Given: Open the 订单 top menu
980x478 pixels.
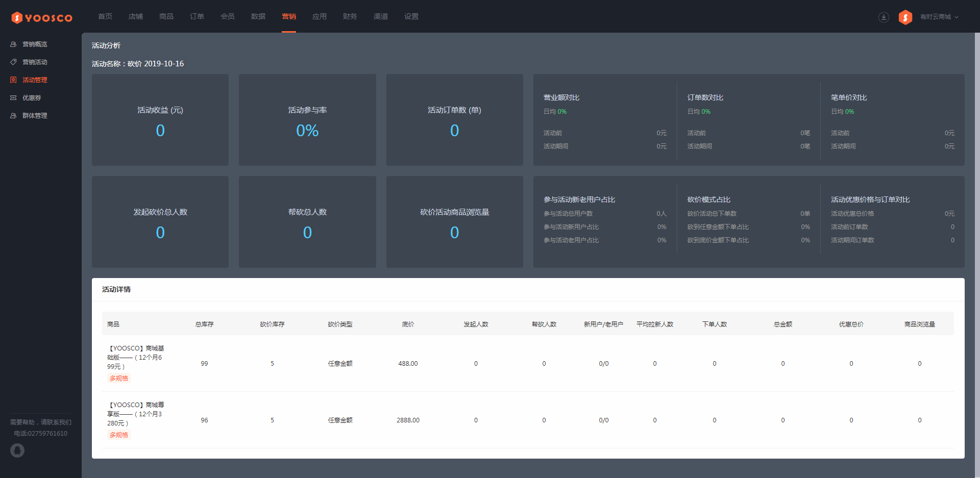Looking at the screenshot, I should [197, 16].
